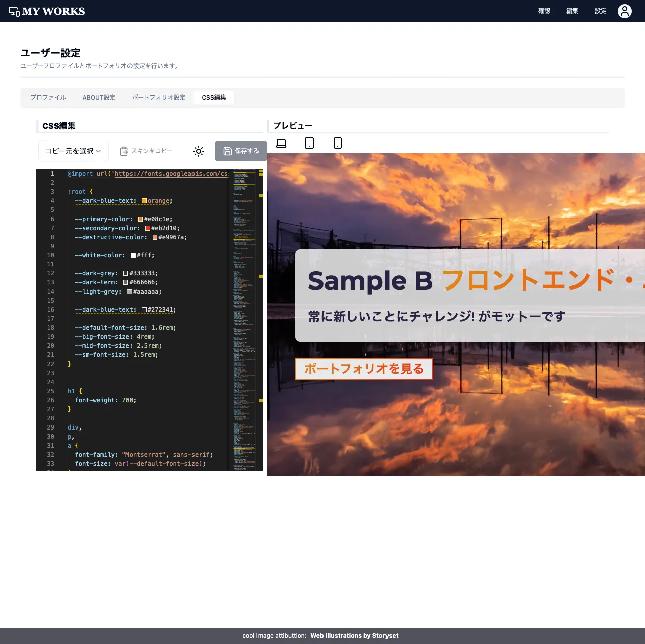The height and width of the screenshot is (644, 645).
Task: Open the 確認 menu item
Action: (544, 11)
